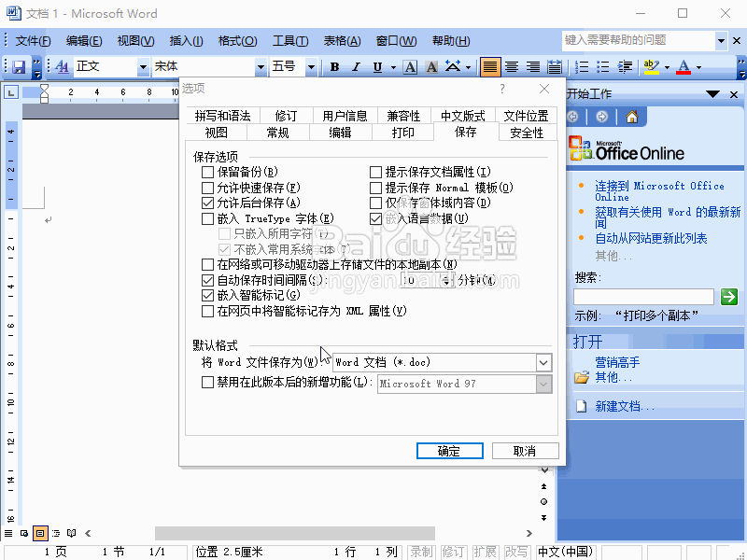Select center alignment icon

512,67
